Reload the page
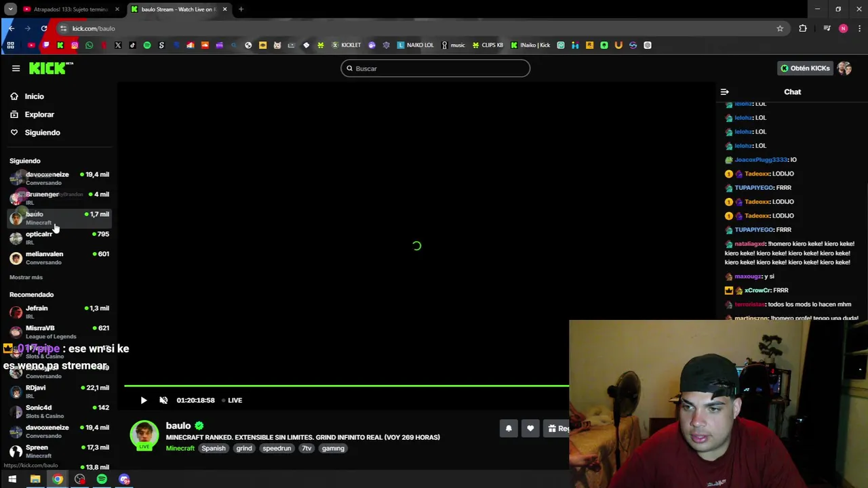 point(44,28)
